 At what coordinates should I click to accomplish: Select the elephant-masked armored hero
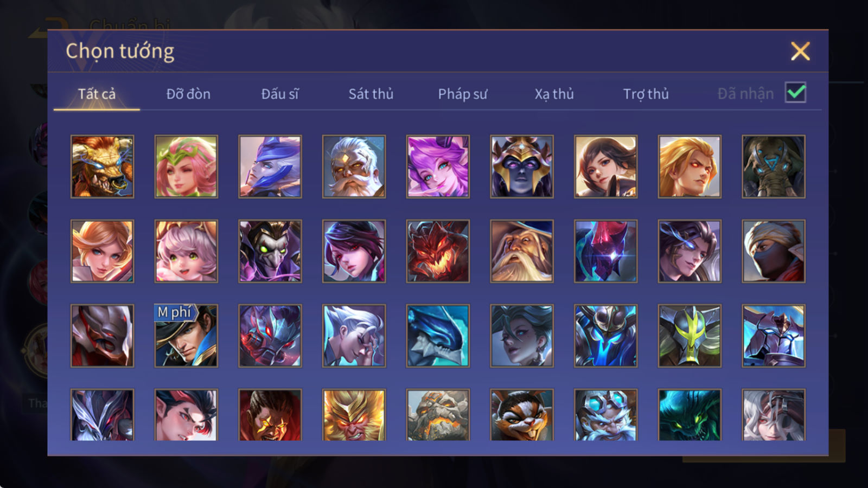pyautogui.click(x=774, y=166)
